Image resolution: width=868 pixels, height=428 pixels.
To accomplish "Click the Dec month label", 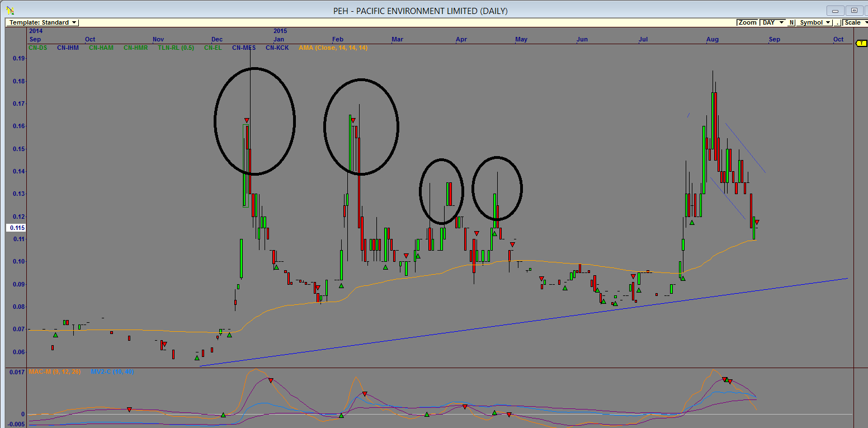I will [x=217, y=39].
